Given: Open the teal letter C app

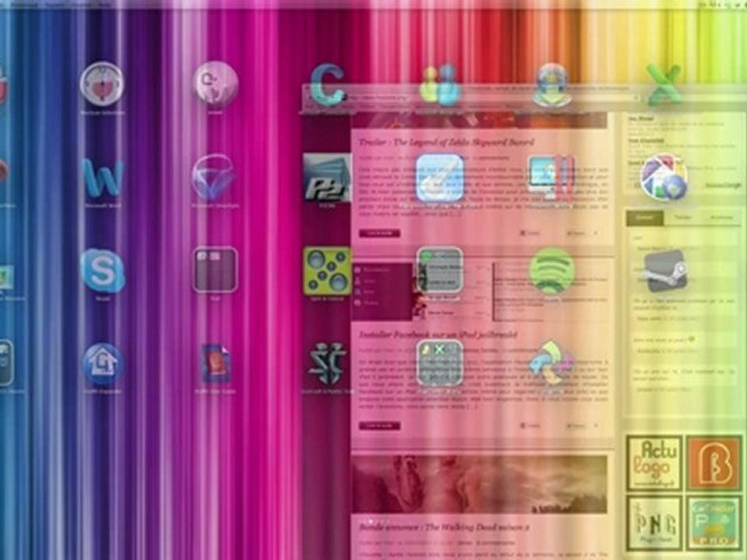Looking at the screenshot, I should point(328,84).
